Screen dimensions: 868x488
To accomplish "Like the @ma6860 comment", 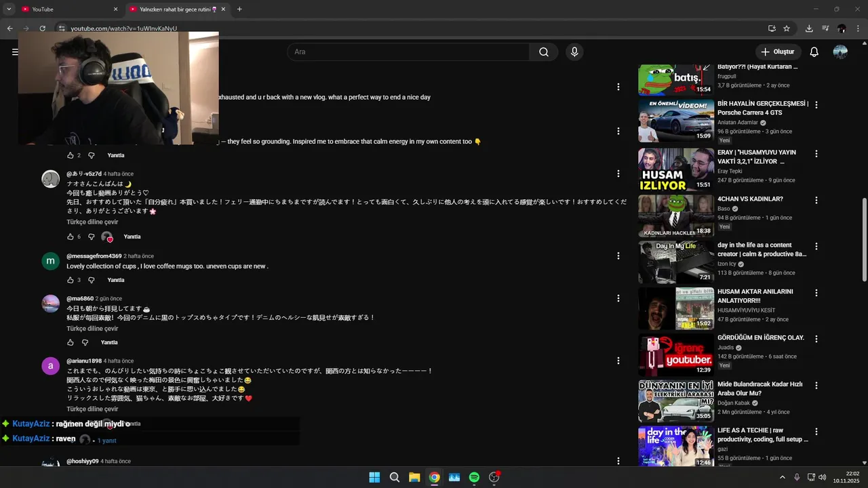I will (x=70, y=342).
